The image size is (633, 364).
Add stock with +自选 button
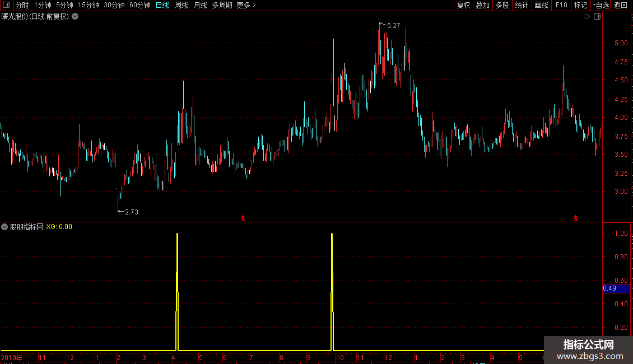601,5
